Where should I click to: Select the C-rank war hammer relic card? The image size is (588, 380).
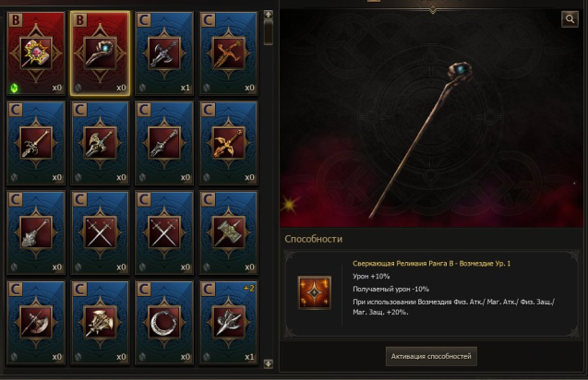coord(229,232)
